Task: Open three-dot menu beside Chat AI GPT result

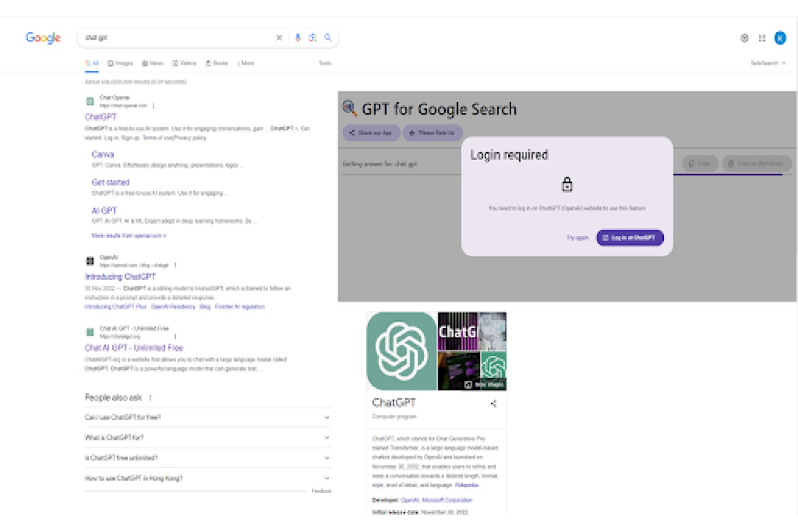Action: [x=175, y=336]
